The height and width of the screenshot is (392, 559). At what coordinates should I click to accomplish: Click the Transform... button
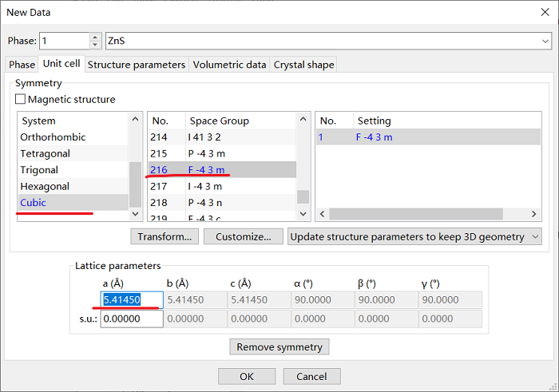[x=165, y=236]
